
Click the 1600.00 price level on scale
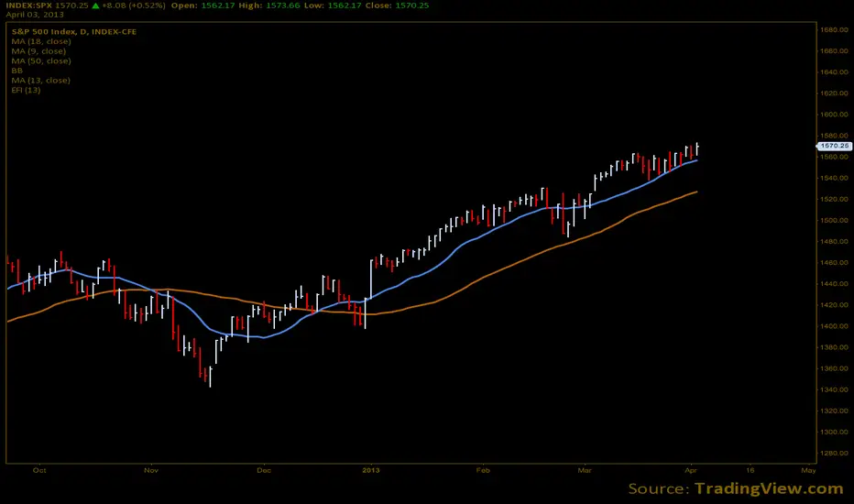[834, 115]
